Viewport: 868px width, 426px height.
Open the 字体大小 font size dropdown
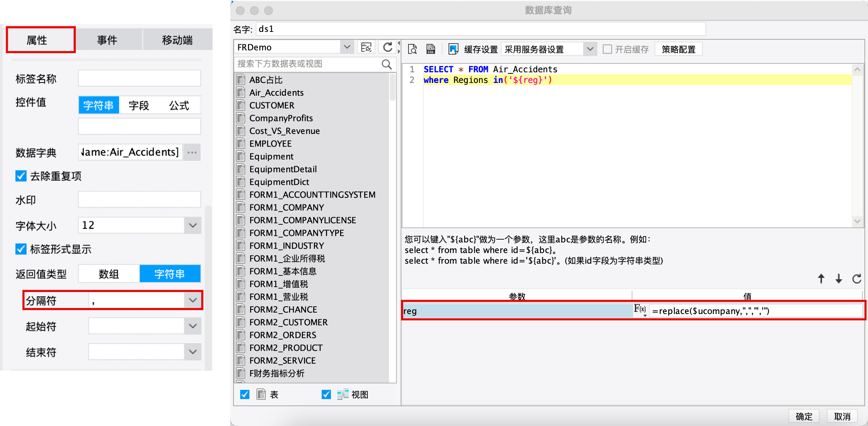tap(192, 225)
